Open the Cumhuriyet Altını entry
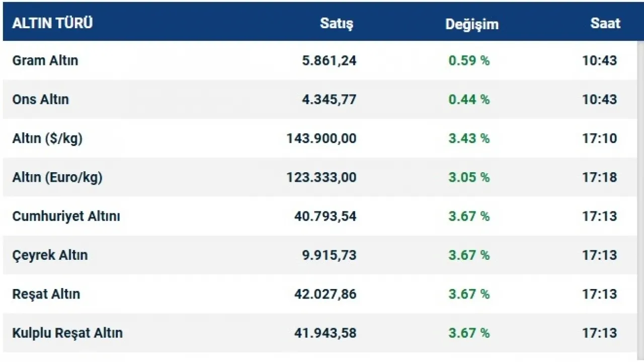The height and width of the screenshot is (362, 644). click(x=66, y=216)
